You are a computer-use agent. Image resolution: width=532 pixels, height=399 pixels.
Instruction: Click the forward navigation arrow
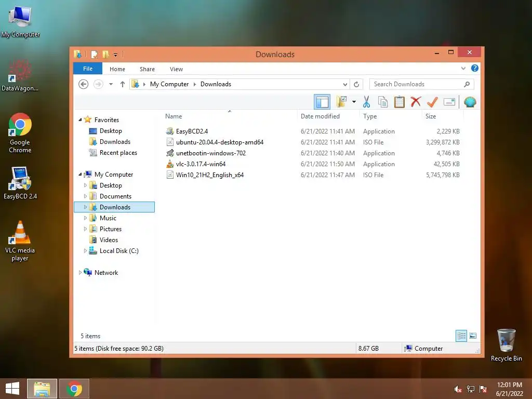point(98,84)
